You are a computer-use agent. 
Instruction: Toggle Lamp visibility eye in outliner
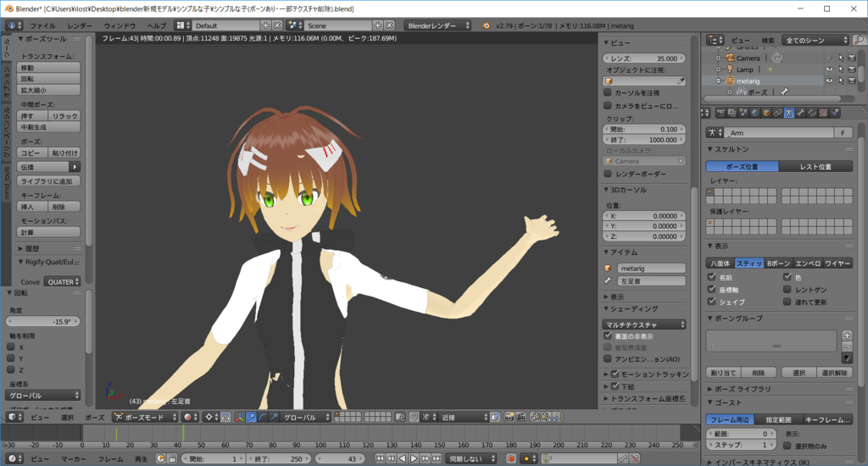pyautogui.click(x=829, y=69)
